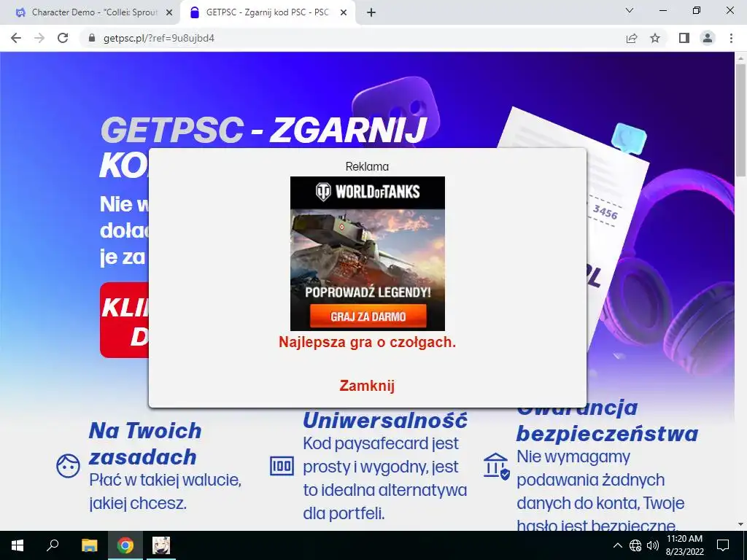The image size is (747, 560).
Task: Go back with the browser back arrow
Action: (16, 38)
